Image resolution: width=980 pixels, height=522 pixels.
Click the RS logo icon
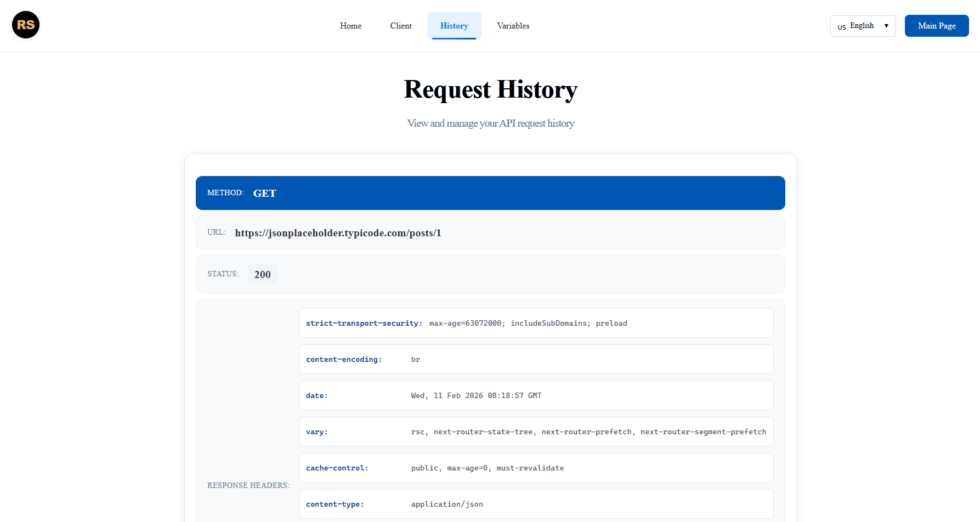25,25
